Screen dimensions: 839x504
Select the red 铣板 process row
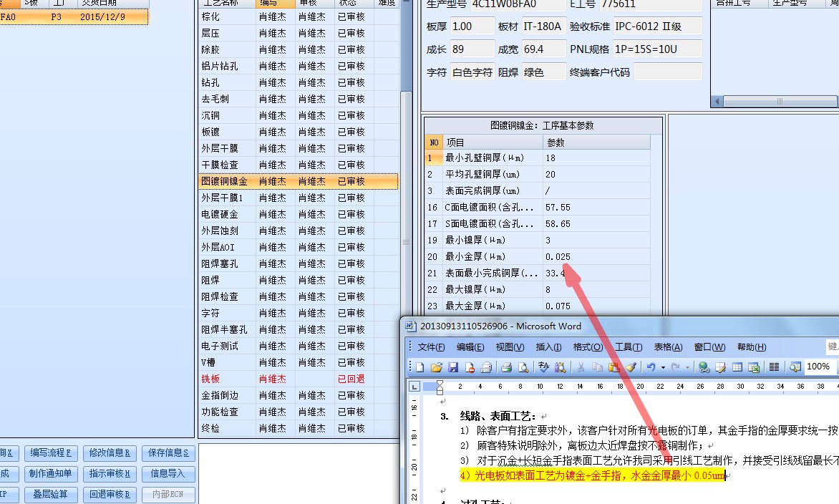pyautogui.click(x=299, y=379)
